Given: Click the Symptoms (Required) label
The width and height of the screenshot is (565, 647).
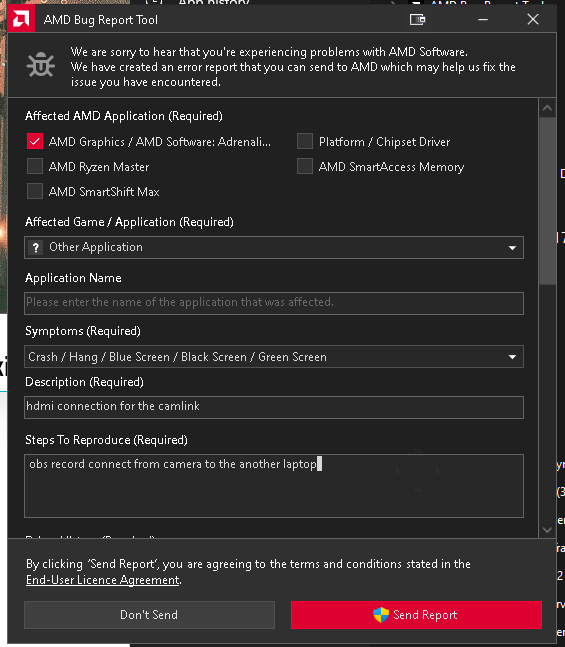Looking at the screenshot, I should (x=83, y=331).
